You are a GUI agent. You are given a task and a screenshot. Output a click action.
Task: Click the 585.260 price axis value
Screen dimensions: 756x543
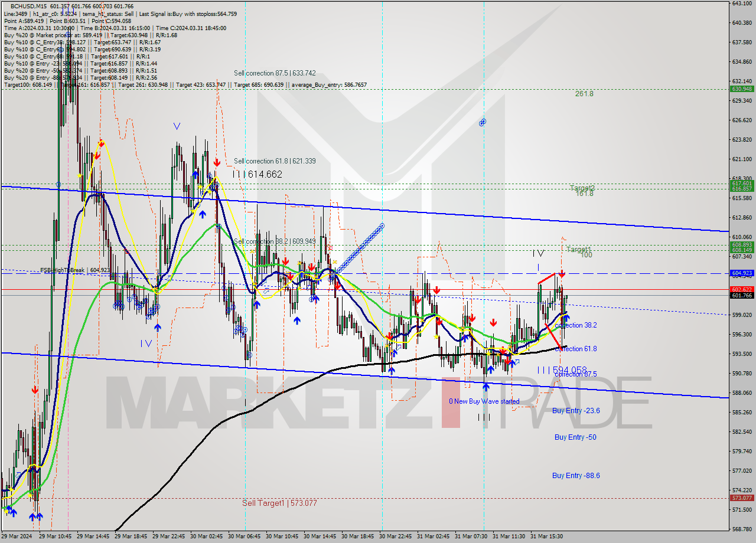click(x=742, y=412)
